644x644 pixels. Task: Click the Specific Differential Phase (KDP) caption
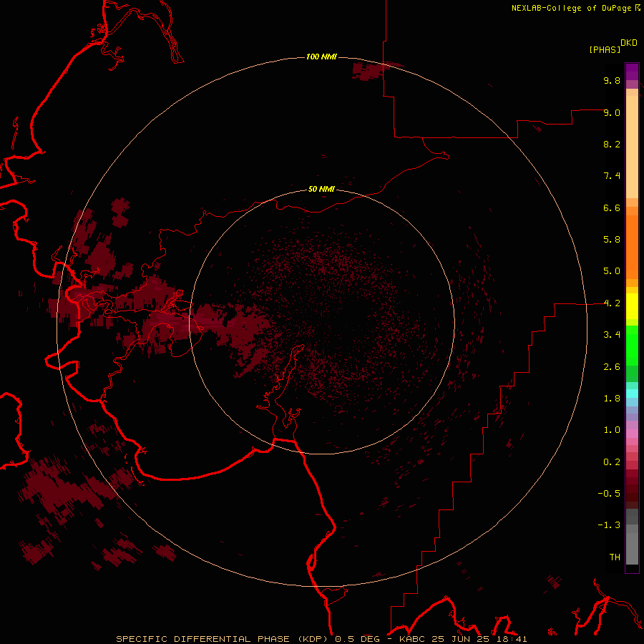point(223,639)
